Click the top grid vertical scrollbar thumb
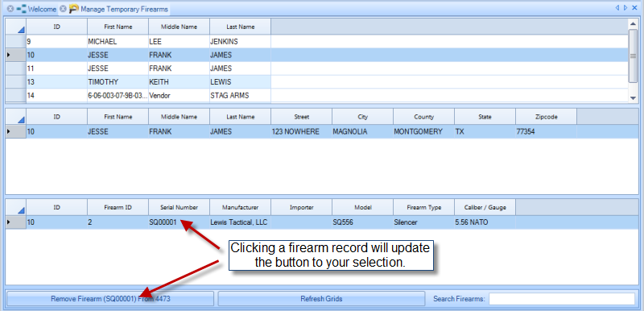This screenshot has width=644, height=311. pyautogui.click(x=633, y=56)
